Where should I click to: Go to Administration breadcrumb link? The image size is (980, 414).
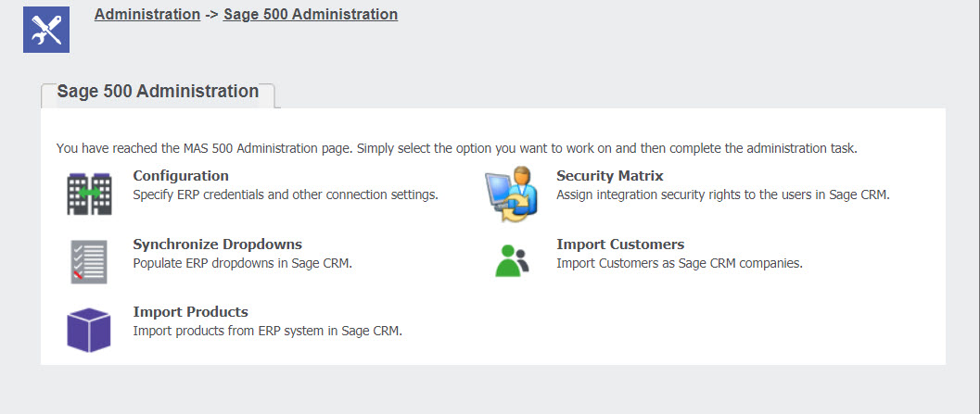coord(147,14)
